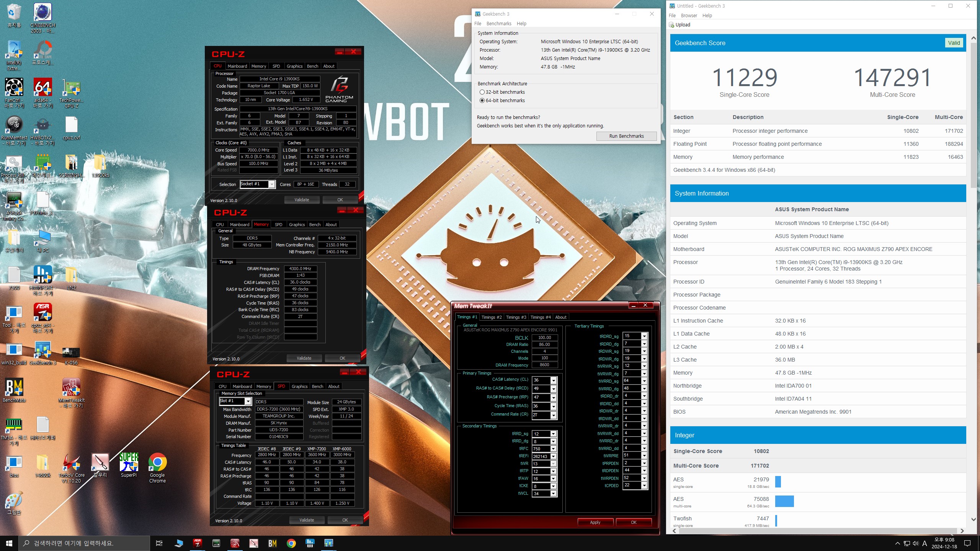Open the MemTweakIt desktop shortcut
This screenshot has height=551, width=980.
click(71, 393)
